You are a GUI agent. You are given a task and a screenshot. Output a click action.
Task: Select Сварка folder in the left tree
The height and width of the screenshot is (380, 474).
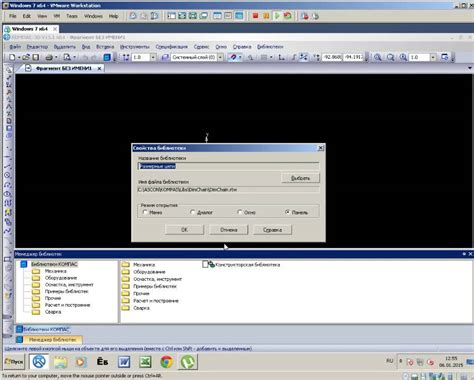click(x=53, y=312)
